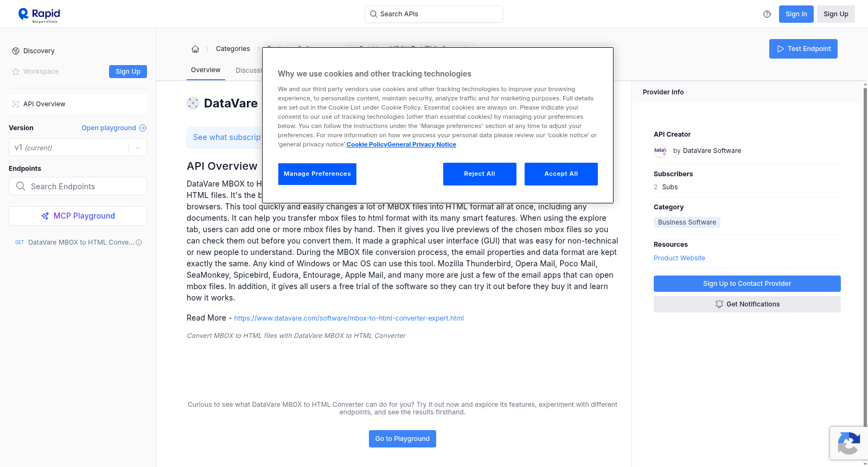Click the Sign In button

[x=796, y=14]
